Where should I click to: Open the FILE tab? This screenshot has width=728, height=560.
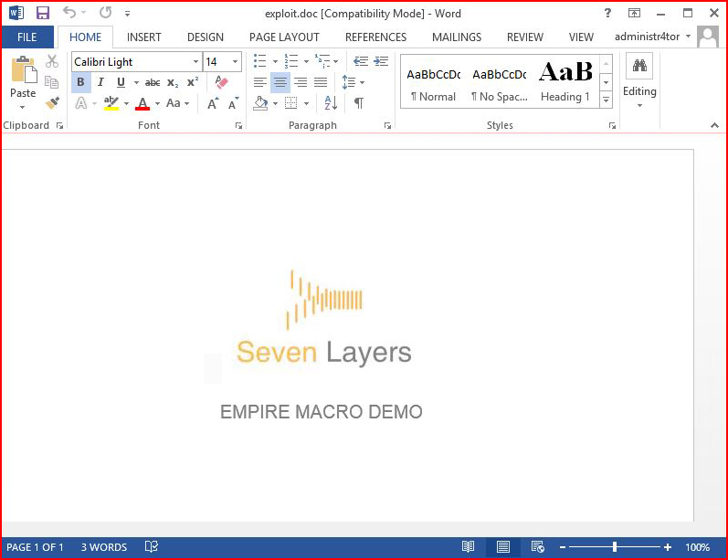26,37
